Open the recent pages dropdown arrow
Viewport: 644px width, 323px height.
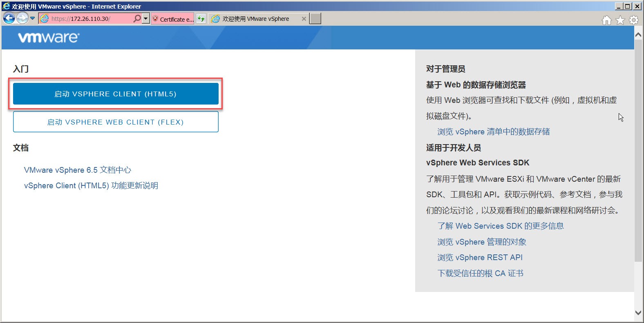tap(33, 18)
